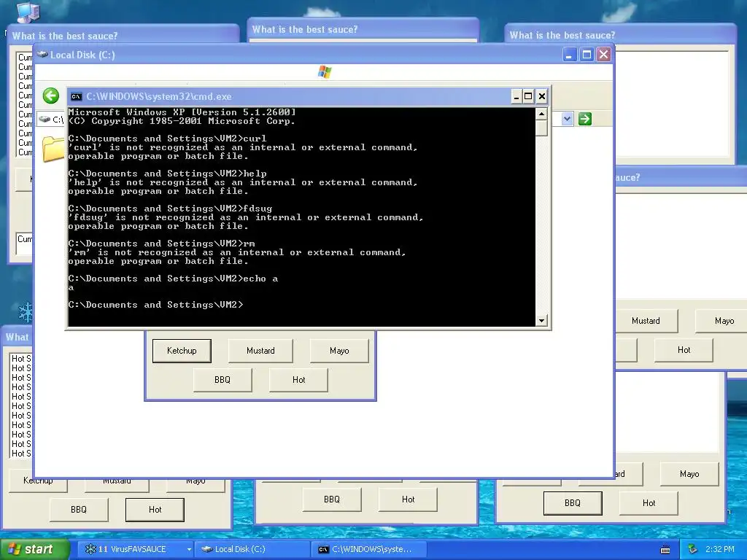Click the cmd prompt line ending with "echo a"
Image resolution: width=747 pixels, height=560 pixels.
(173, 279)
